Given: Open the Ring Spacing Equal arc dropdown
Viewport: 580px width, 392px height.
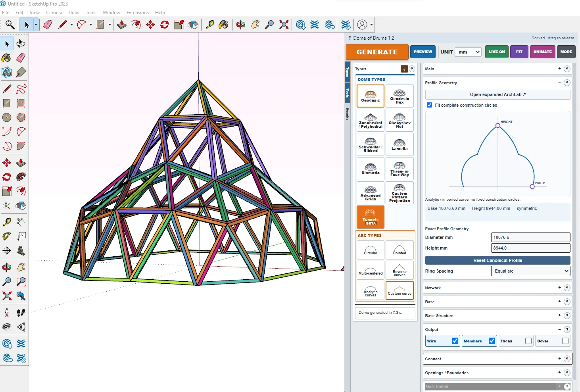Looking at the screenshot, I should click(531, 271).
